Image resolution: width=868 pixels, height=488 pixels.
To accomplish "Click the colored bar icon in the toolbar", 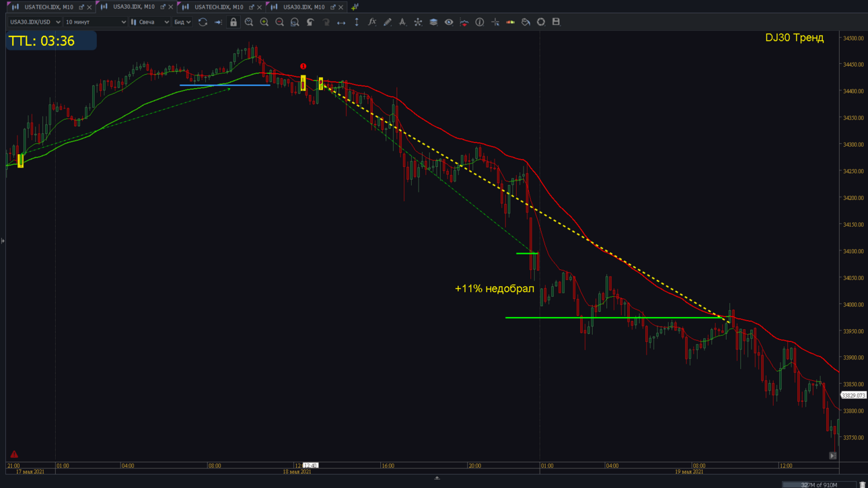I will click(x=511, y=22).
